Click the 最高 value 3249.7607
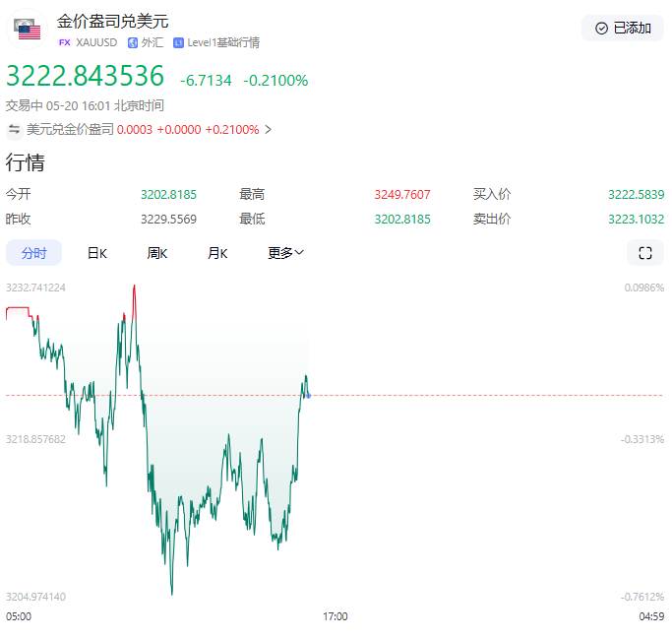The height and width of the screenshot is (639, 672). [402, 194]
